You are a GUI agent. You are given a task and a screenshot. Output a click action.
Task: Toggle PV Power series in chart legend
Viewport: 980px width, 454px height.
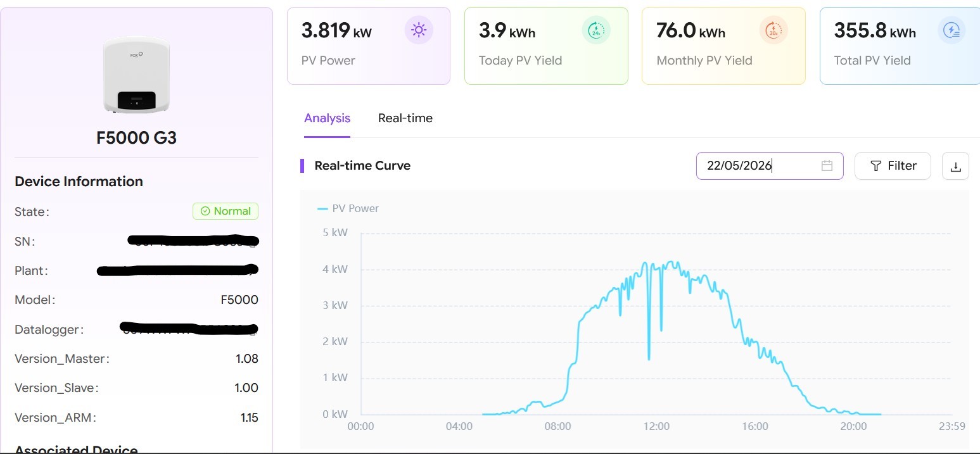[348, 208]
